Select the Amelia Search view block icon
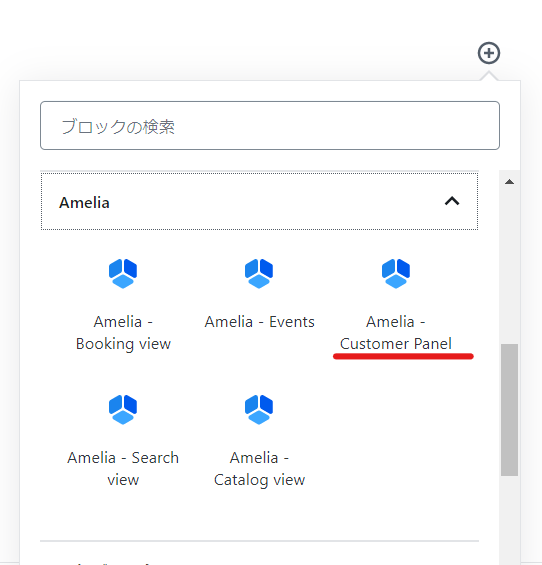This screenshot has width=542, height=565. [123, 410]
